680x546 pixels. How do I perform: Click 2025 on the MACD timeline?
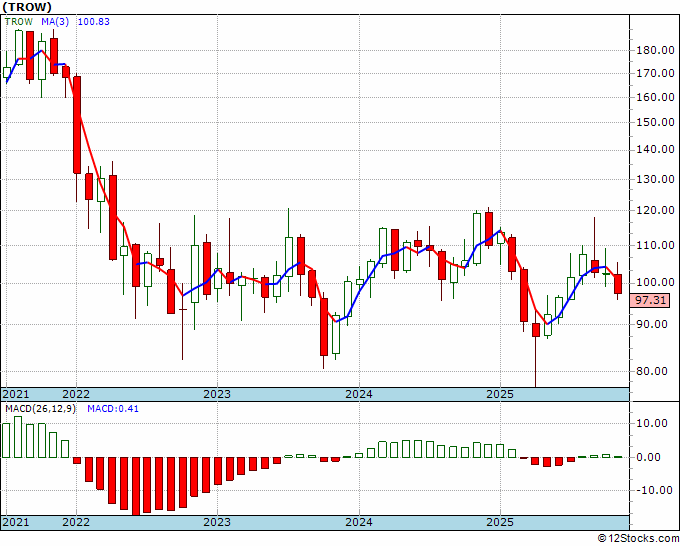click(x=500, y=522)
